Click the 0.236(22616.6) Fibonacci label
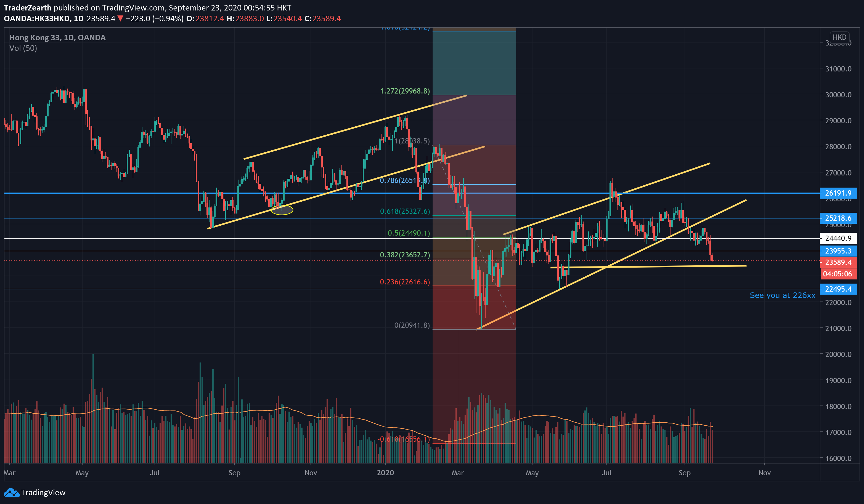Viewport: 864px width, 504px height. [405, 282]
